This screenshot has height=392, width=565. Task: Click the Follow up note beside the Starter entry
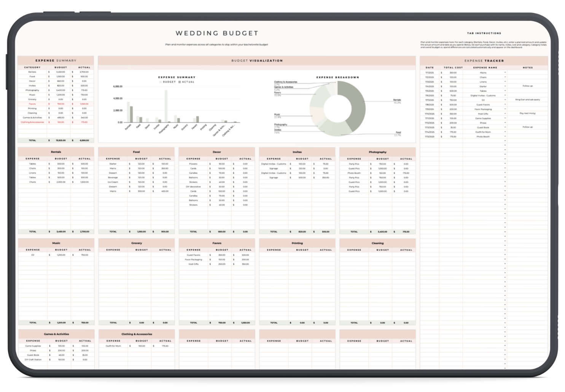point(527,86)
